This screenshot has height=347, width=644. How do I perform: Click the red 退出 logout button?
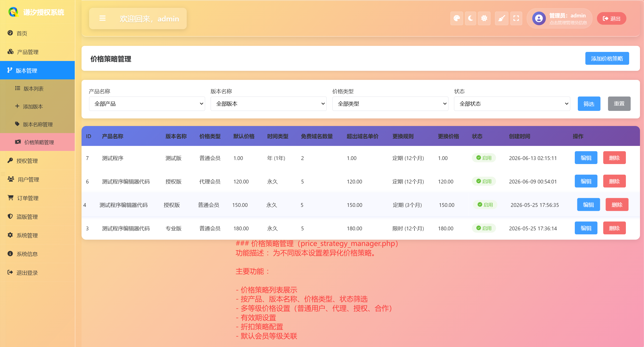pyautogui.click(x=612, y=18)
